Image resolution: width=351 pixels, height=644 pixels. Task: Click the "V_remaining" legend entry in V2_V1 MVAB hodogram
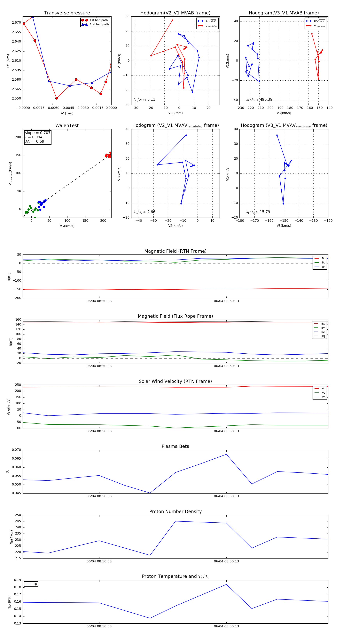pyautogui.click(x=207, y=26)
